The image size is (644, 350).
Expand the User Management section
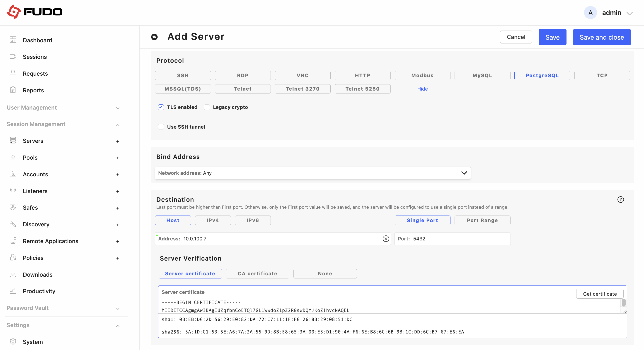point(118,108)
